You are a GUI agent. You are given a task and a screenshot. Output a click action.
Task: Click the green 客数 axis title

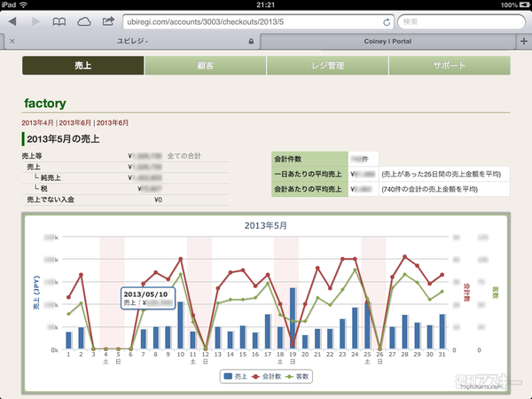495,293
